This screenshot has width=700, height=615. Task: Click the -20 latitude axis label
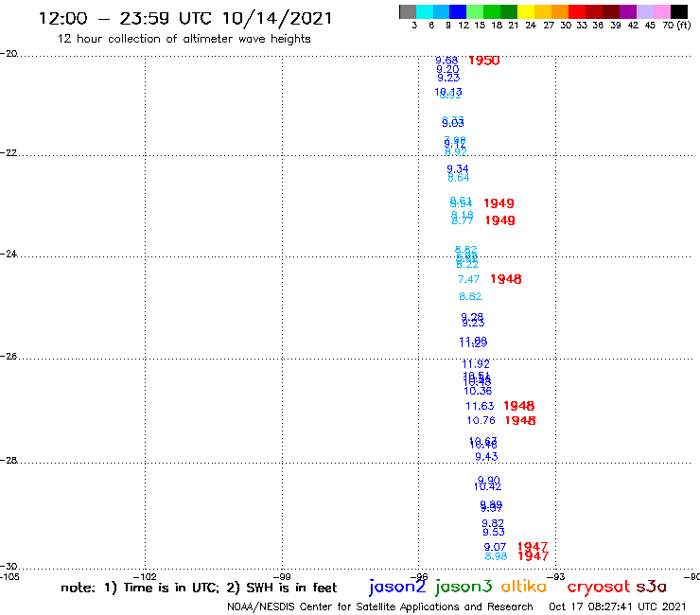(9, 54)
